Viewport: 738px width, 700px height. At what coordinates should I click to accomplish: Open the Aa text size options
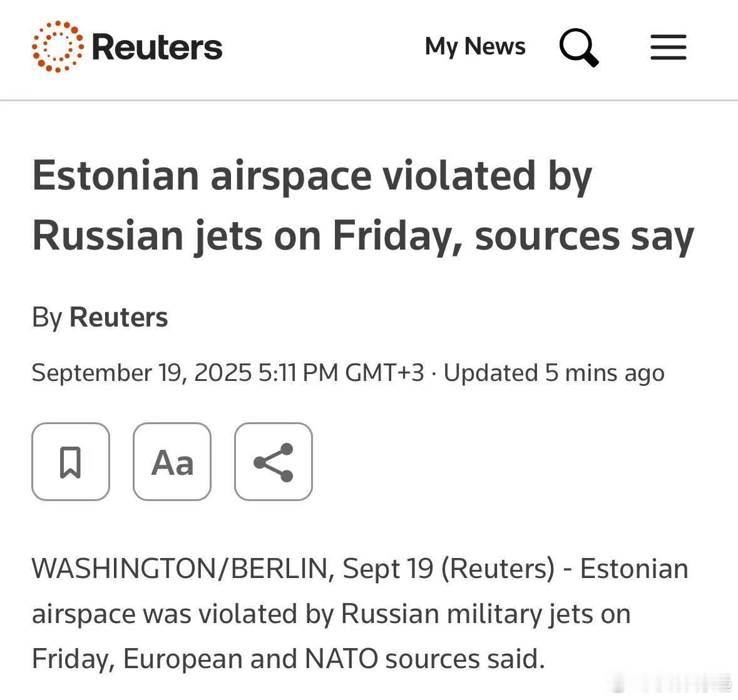pyautogui.click(x=172, y=462)
